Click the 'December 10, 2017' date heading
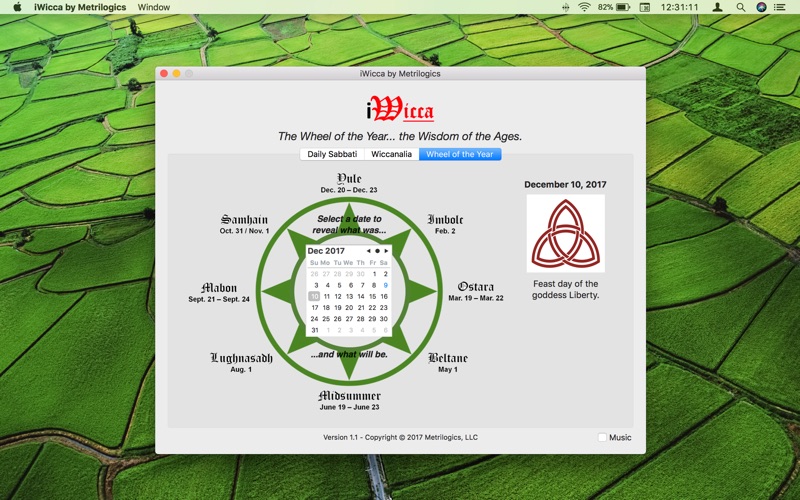 tap(565, 185)
